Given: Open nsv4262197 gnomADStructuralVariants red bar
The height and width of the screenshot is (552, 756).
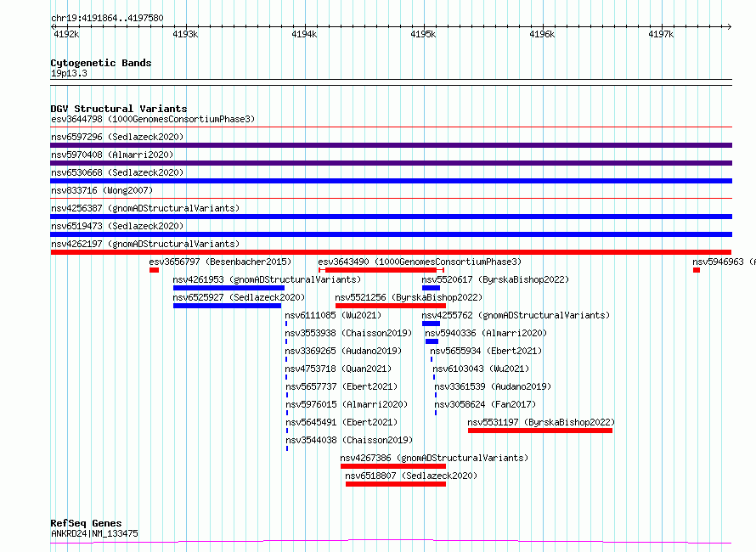Looking at the screenshot, I should pos(391,252).
